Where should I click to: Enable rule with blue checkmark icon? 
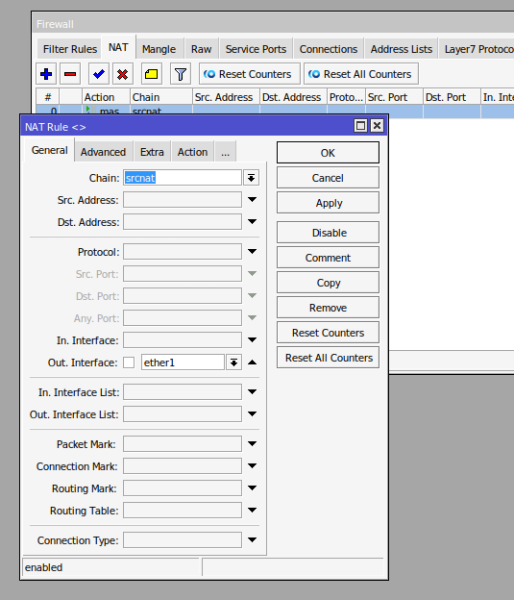(x=99, y=74)
